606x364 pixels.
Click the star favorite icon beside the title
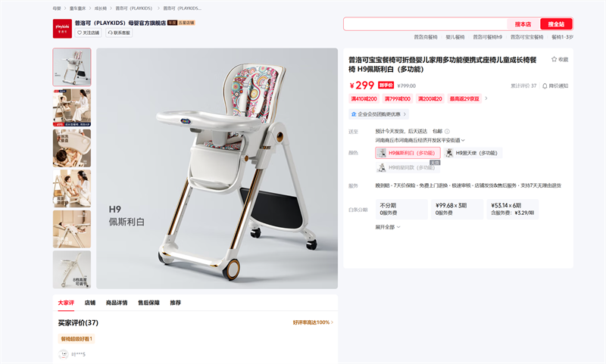point(554,59)
